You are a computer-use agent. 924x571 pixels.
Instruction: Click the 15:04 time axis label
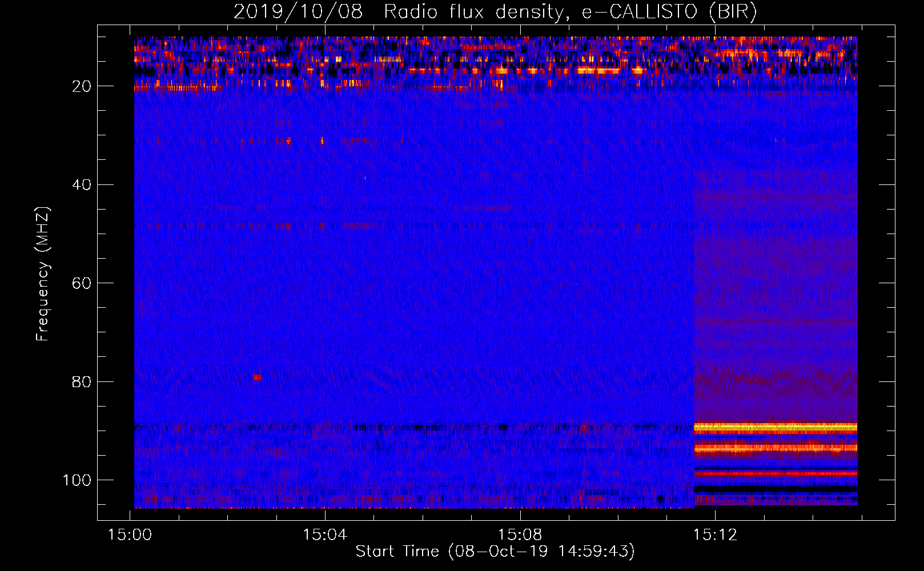pyautogui.click(x=325, y=535)
